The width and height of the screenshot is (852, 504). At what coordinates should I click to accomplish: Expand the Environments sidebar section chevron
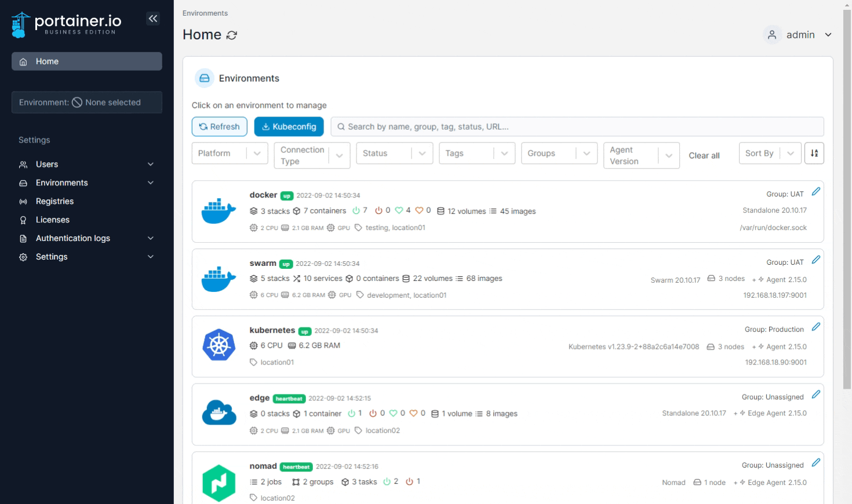pos(151,183)
